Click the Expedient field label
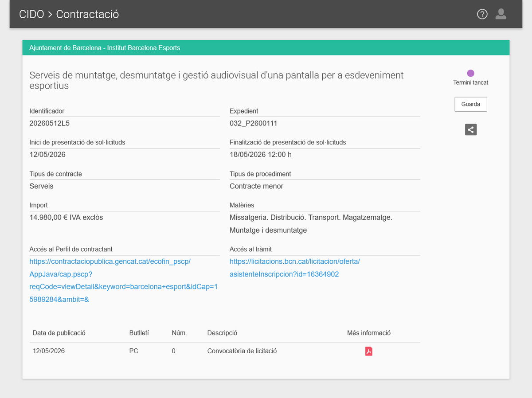The image size is (532, 398). 244,111
